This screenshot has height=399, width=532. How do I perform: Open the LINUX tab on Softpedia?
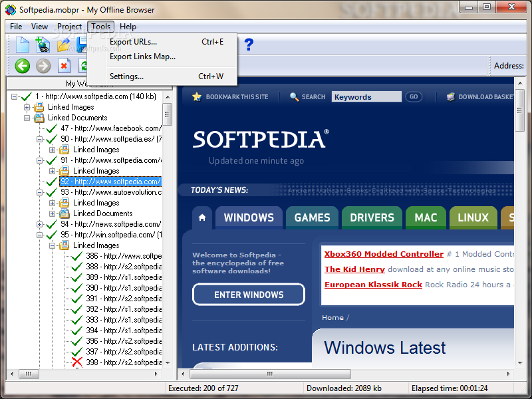473,217
